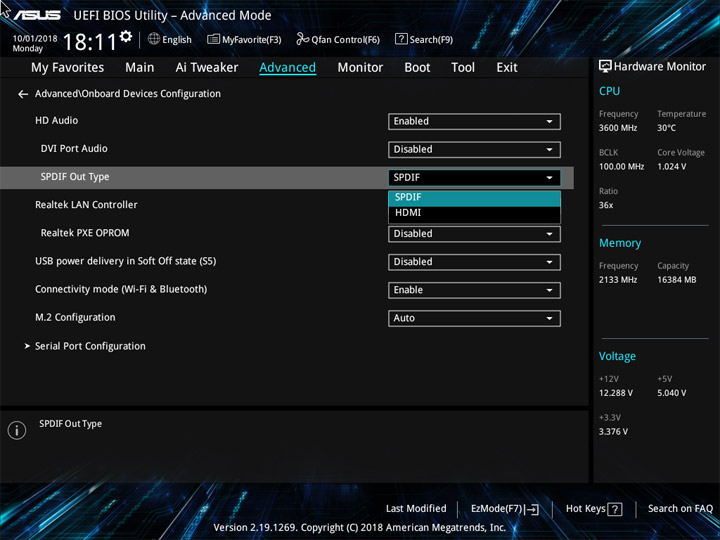
Task: Click the M.2 Configuration label
Action: pos(75,318)
